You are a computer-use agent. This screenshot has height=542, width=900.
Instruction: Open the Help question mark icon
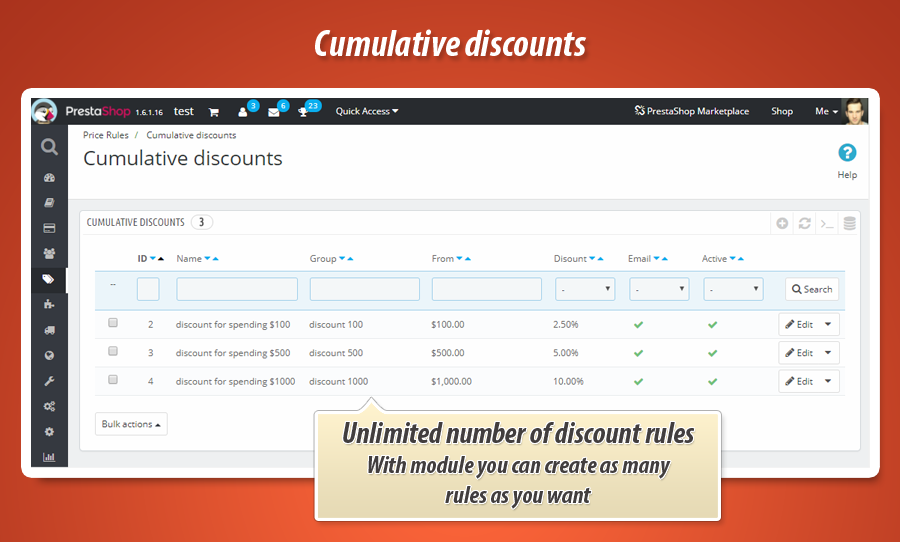click(x=847, y=153)
